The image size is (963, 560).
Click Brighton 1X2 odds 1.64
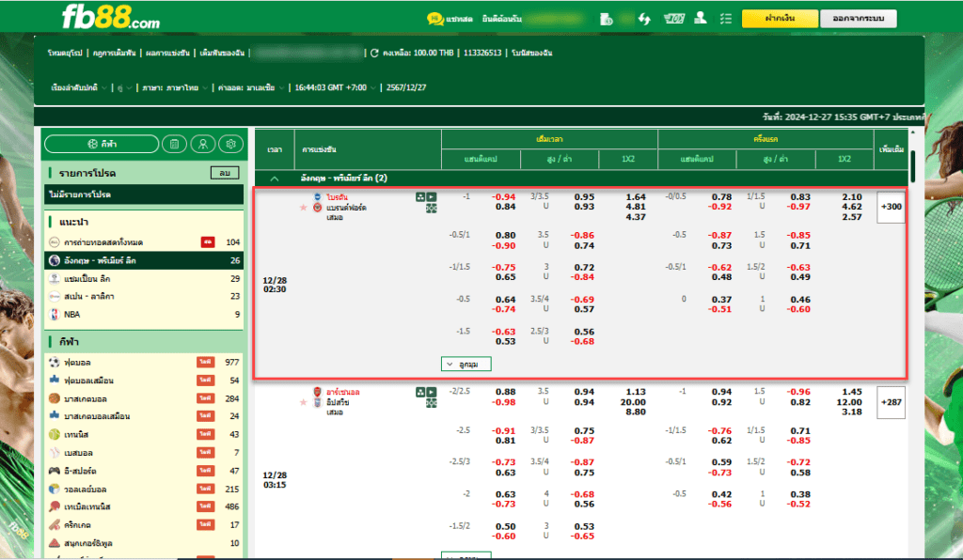pos(636,197)
